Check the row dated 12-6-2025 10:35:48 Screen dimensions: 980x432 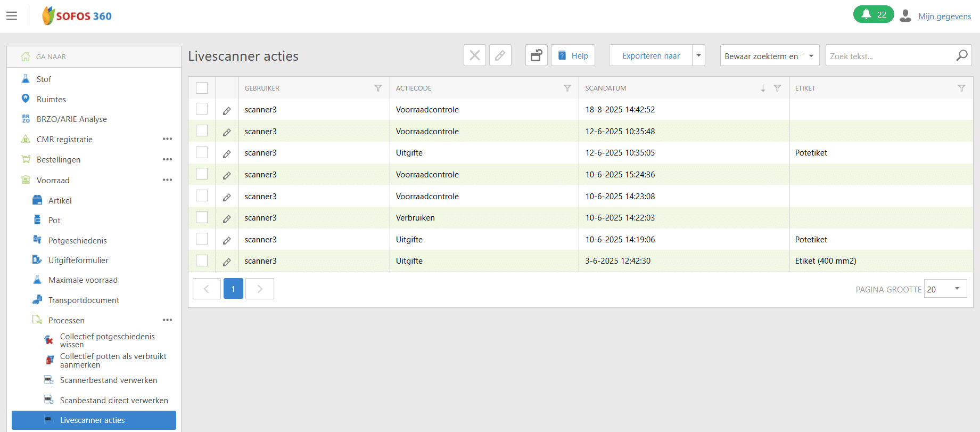(202, 131)
